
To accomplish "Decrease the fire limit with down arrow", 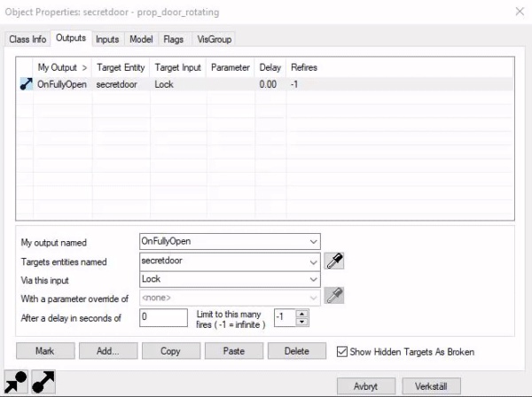I will click(x=301, y=322).
